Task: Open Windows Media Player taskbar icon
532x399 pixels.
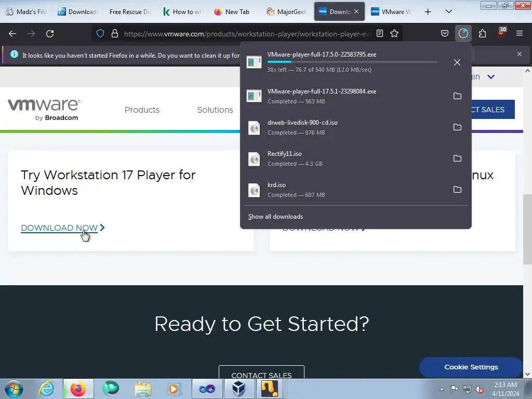Action: (x=175, y=389)
